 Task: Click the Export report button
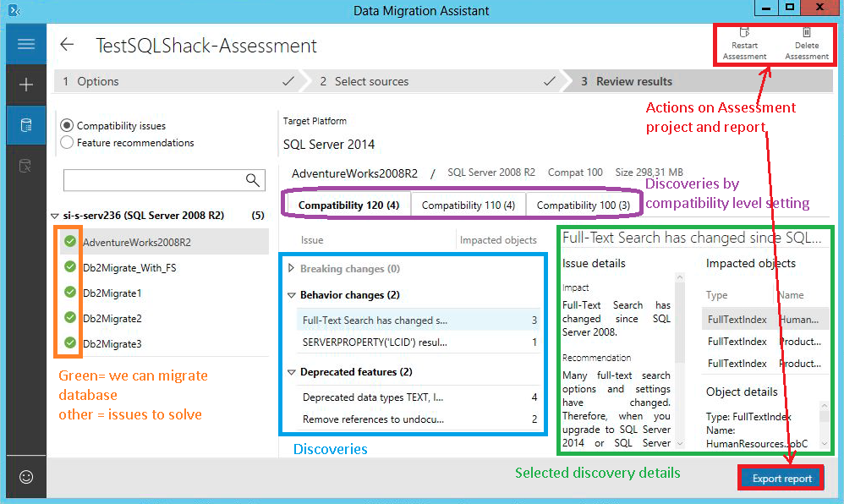point(781,479)
